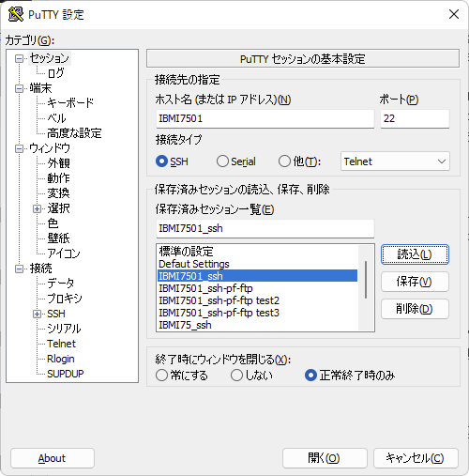Click the About button
Screen dimensions: 469x476
tap(53, 458)
